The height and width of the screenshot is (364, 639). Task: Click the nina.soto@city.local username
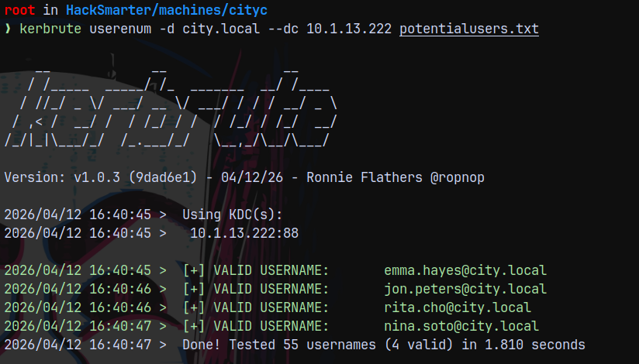461,326
